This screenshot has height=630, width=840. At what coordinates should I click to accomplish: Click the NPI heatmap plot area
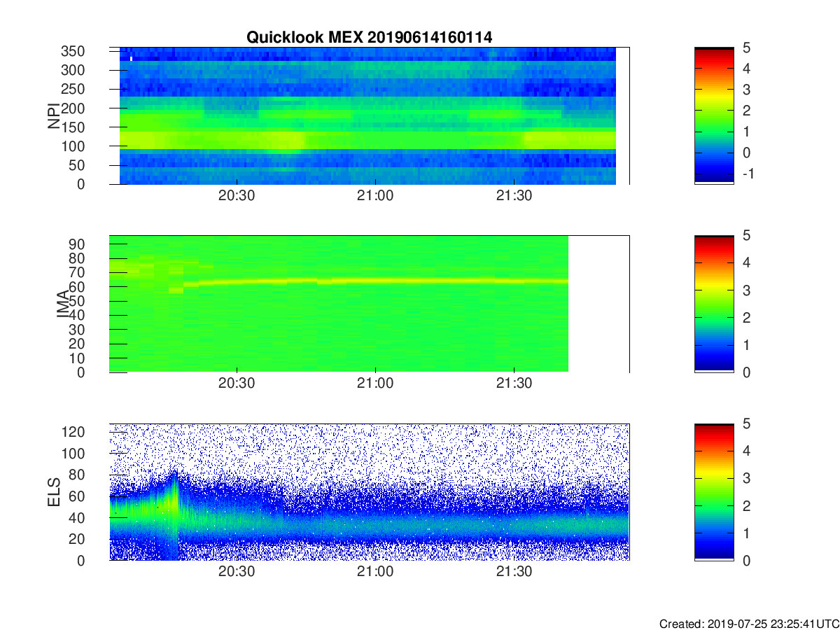pos(369,115)
